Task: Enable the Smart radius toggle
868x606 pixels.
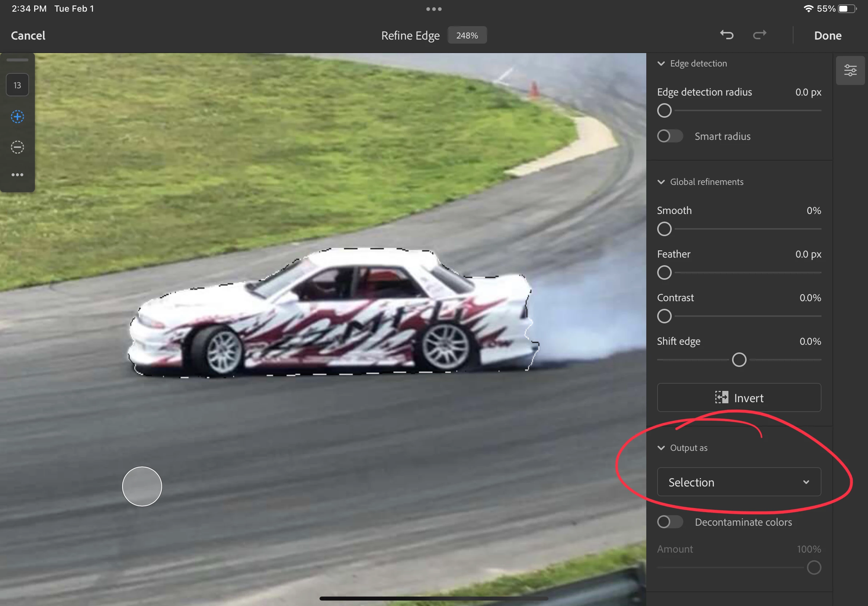Action: point(670,136)
